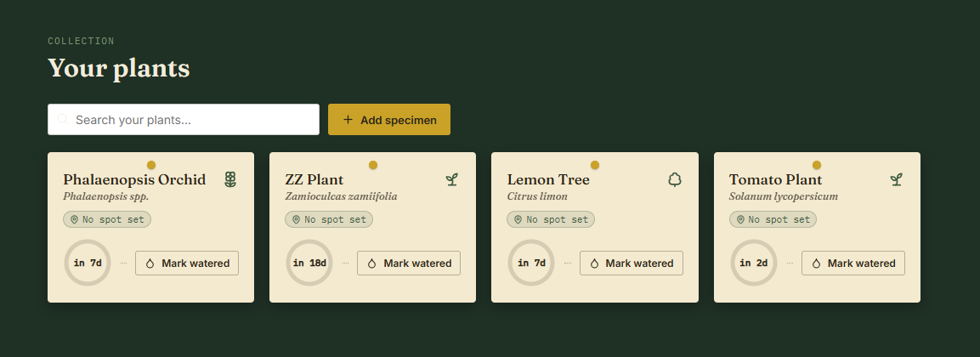Click the 2d watering progress ring
This screenshot has height=357, width=980.
click(754, 263)
